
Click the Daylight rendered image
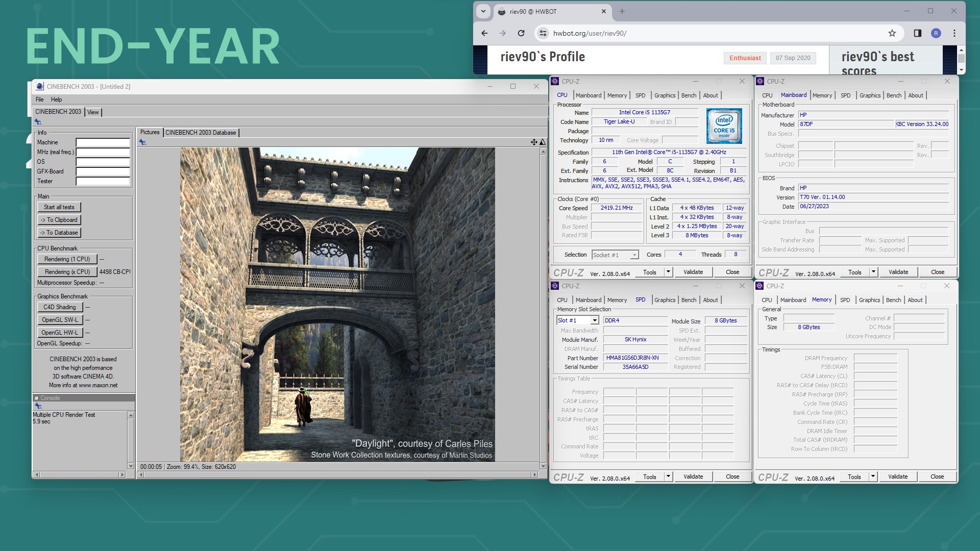coord(337,305)
